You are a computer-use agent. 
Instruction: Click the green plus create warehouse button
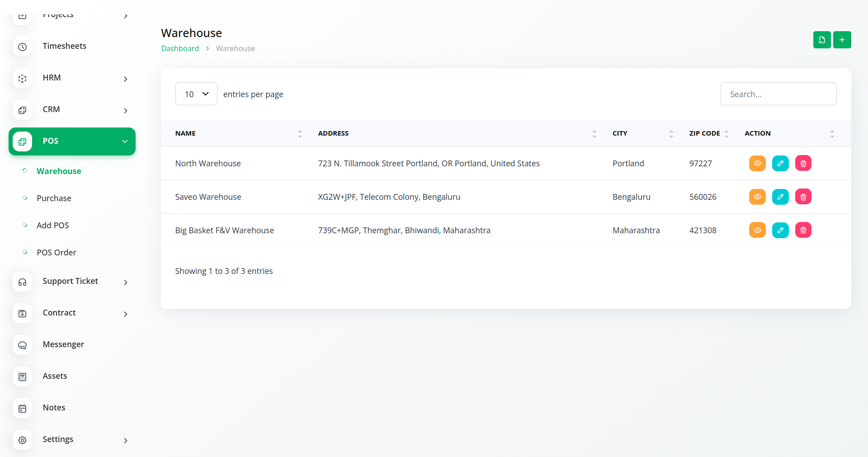click(x=842, y=40)
